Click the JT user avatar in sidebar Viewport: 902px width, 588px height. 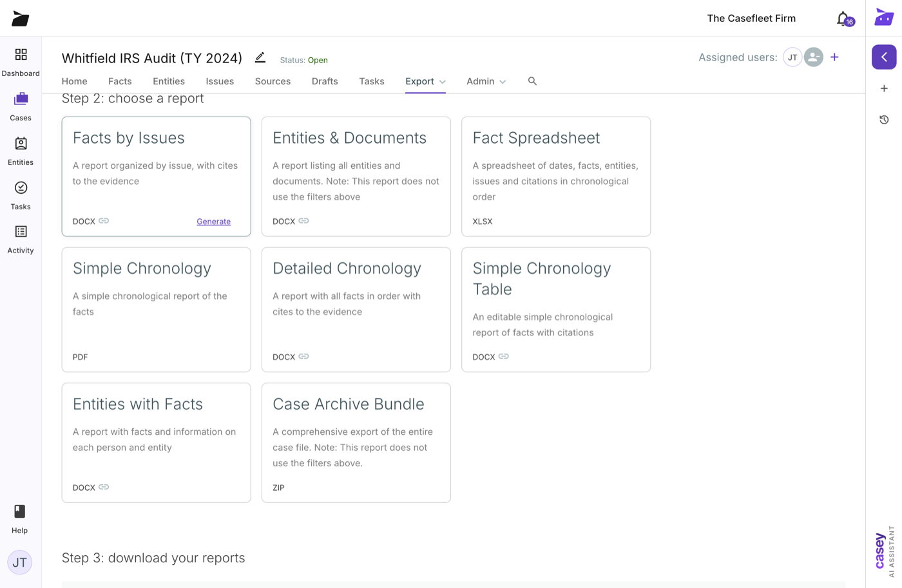click(20, 562)
